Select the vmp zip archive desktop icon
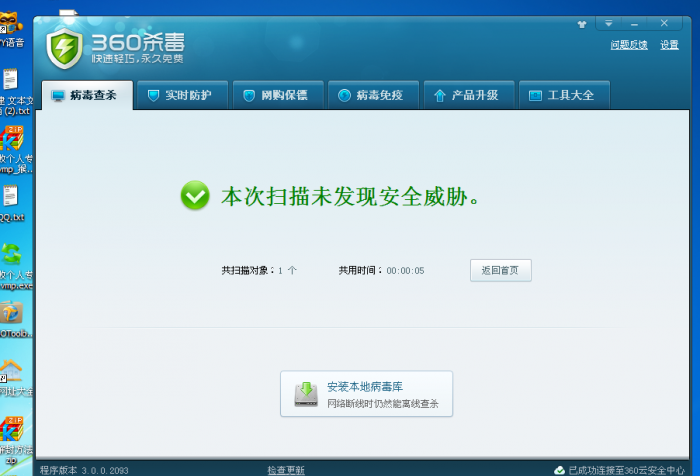This screenshot has height=476, width=700. coord(16,150)
